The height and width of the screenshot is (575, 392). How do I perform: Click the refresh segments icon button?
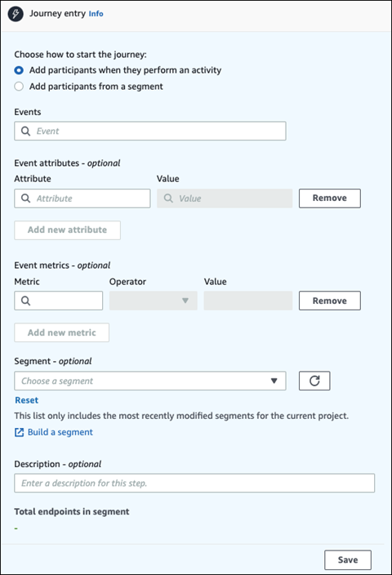point(314,381)
